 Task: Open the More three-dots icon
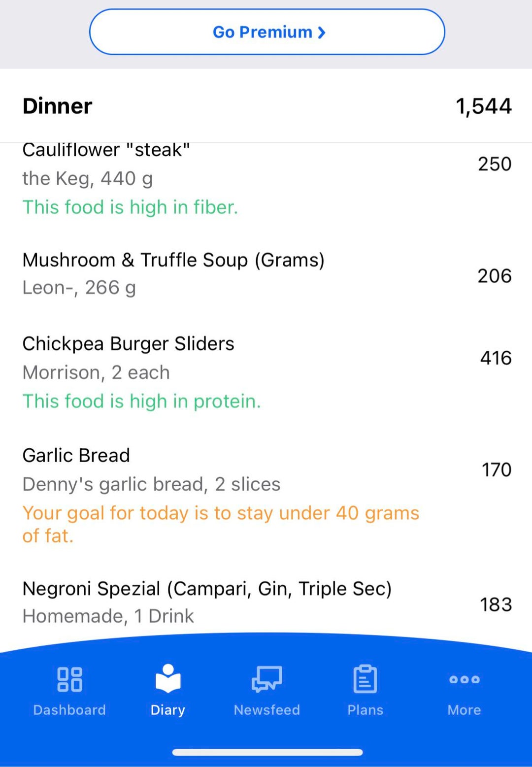tap(464, 679)
